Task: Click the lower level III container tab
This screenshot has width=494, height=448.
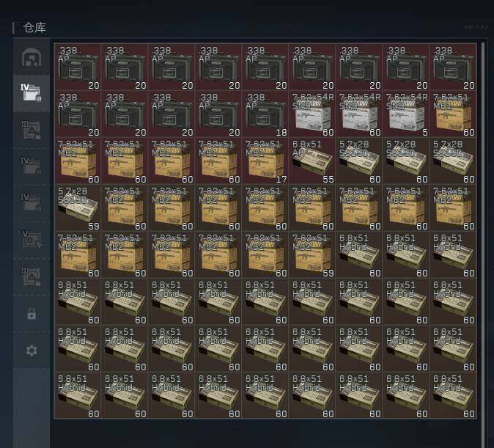Action: 31,276
